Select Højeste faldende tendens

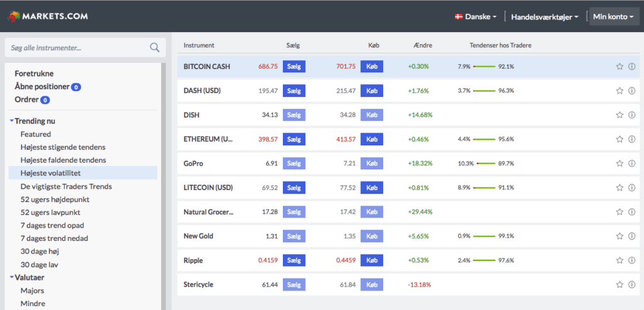coord(64,160)
